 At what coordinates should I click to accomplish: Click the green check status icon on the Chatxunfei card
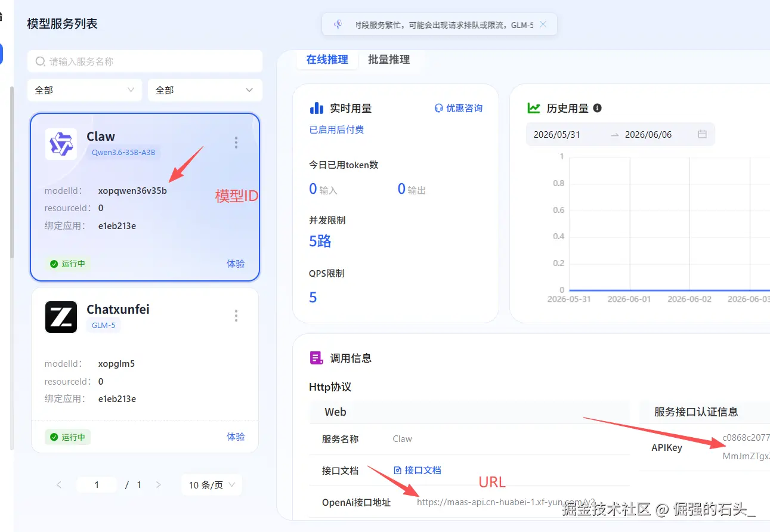pos(54,437)
